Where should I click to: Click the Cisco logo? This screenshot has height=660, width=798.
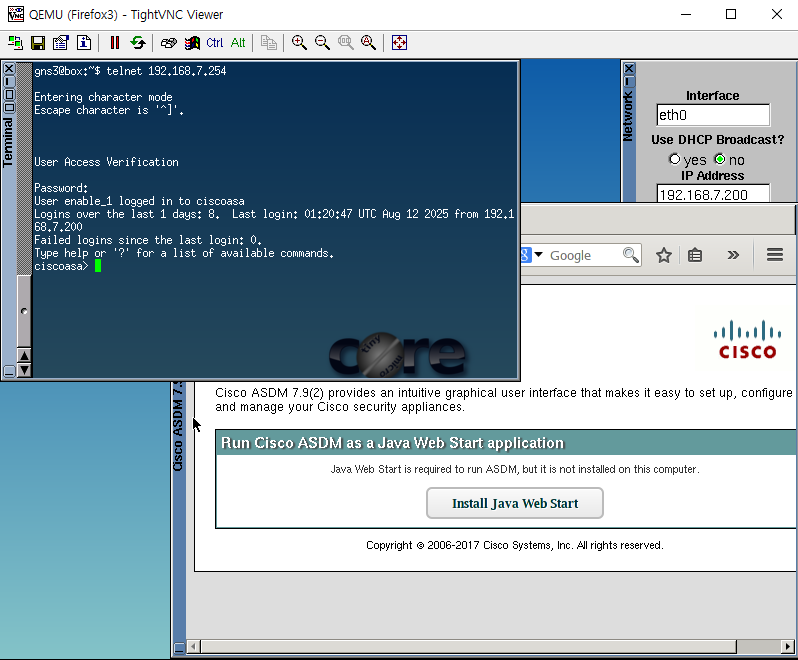click(x=747, y=339)
